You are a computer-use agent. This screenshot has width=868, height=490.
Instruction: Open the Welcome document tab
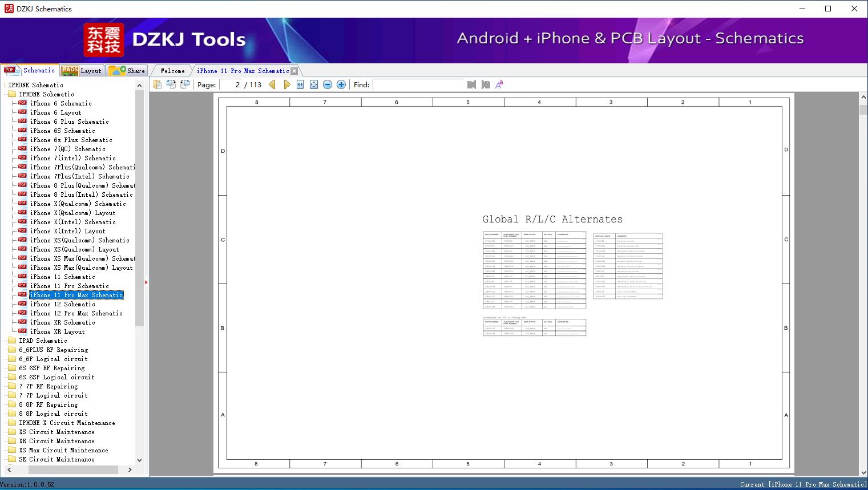172,71
